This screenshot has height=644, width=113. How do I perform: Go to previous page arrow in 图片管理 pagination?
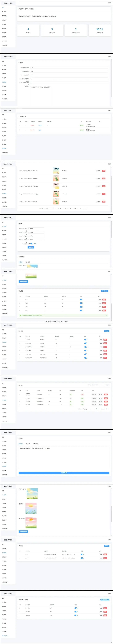pyautogui.click(x=56, y=208)
